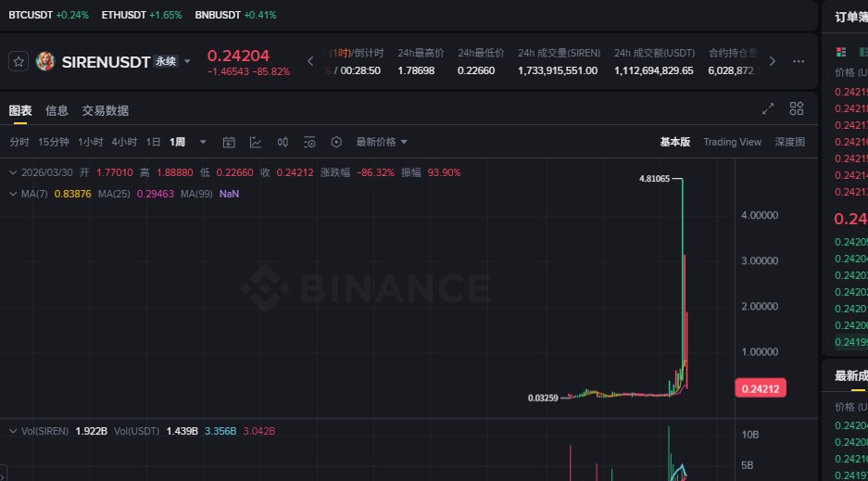
Task: Change candlestick chart style icon
Action: tap(283, 142)
